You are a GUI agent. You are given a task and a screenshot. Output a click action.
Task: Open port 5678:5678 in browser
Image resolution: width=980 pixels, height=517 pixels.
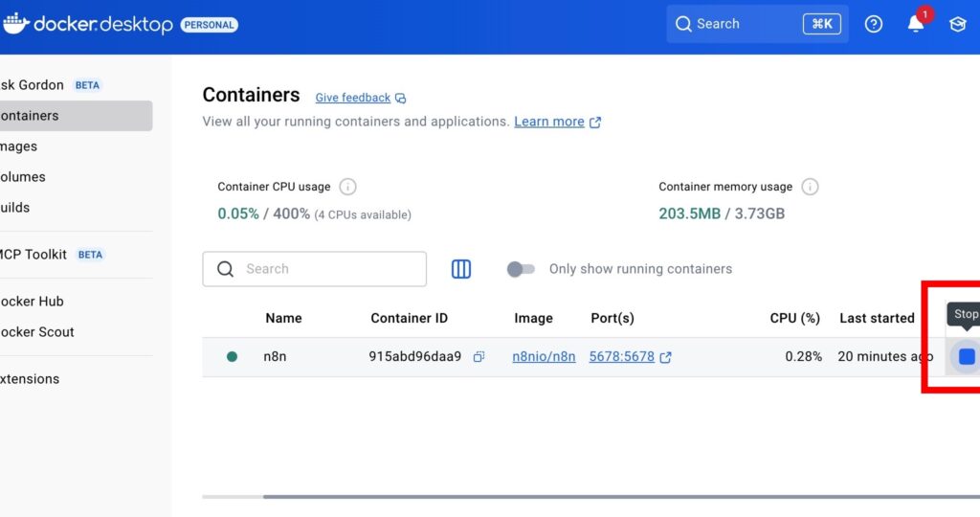click(622, 356)
